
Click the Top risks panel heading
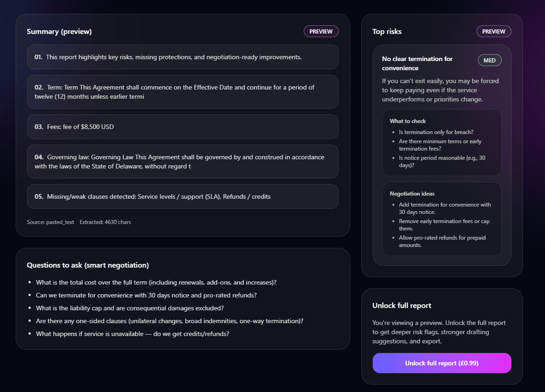(386, 31)
